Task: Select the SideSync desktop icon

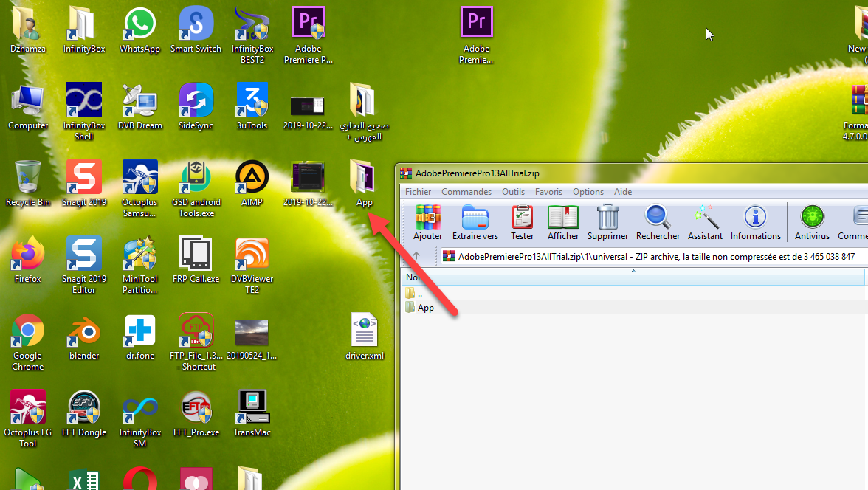Action: point(196,107)
